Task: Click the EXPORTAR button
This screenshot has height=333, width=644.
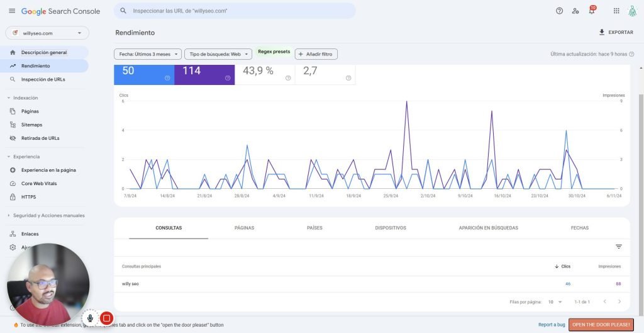Action: point(616,32)
